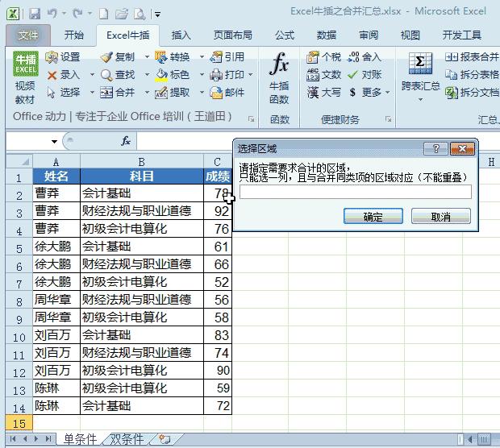This screenshot has width=500, height=448.
Task: Click the 文数 text-number tool
Action: tap(323, 75)
